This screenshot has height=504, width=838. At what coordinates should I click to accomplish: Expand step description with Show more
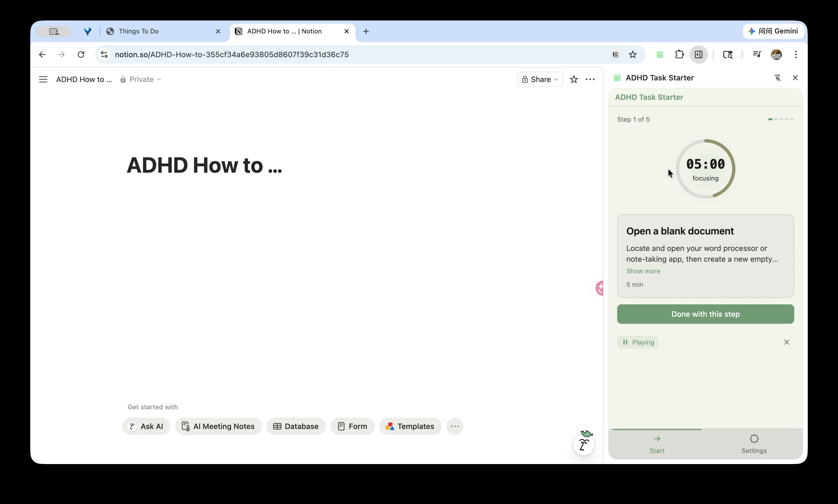643,271
